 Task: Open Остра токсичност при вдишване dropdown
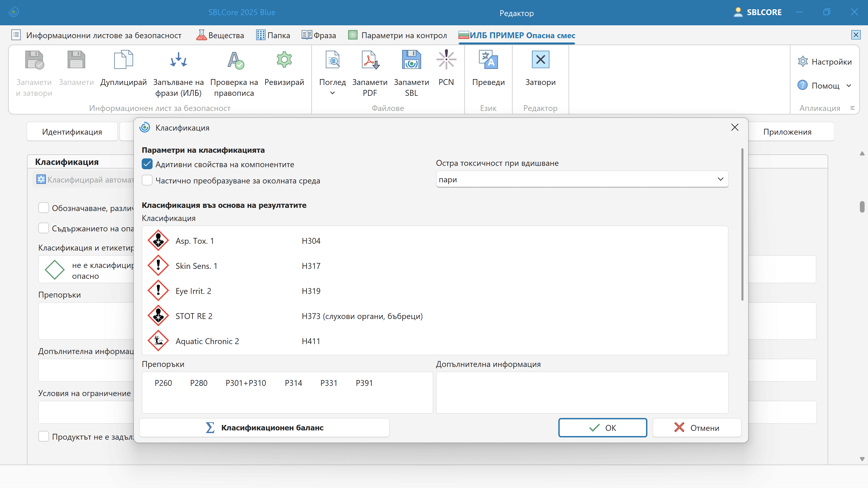pos(582,180)
